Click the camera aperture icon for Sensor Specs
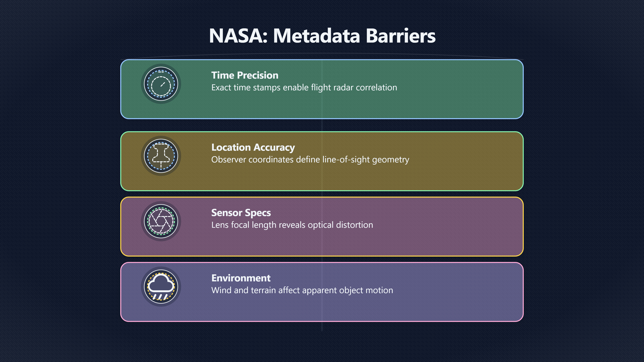 pos(161,221)
